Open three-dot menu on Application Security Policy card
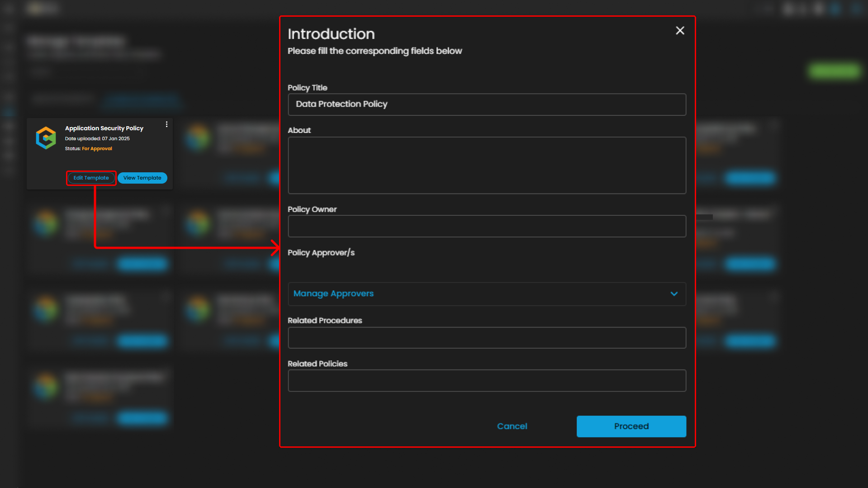Viewport: 868px width, 488px height. pyautogui.click(x=166, y=124)
